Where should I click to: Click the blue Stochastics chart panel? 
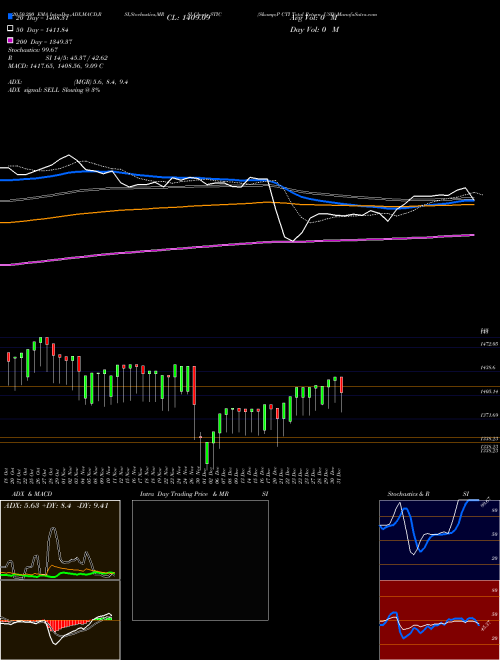pyautogui.click(x=439, y=540)
